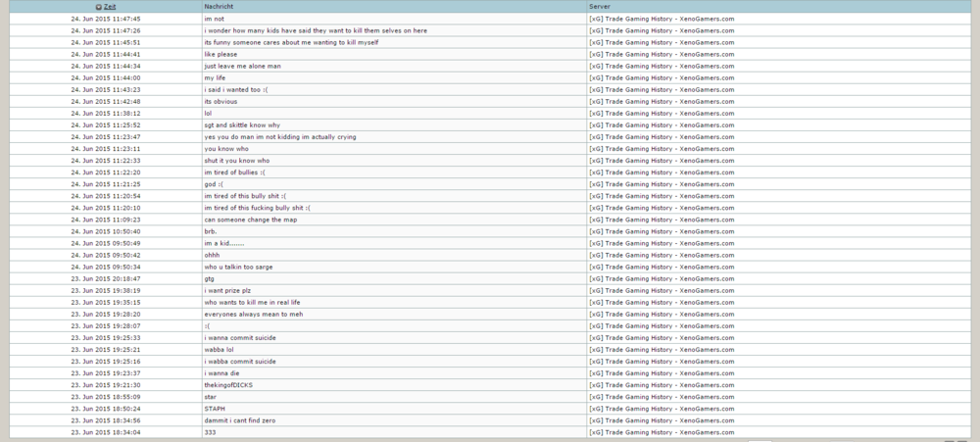Click the message 'my life'
The height and width of the screenshot is (442, 980).
click(215, 78)
